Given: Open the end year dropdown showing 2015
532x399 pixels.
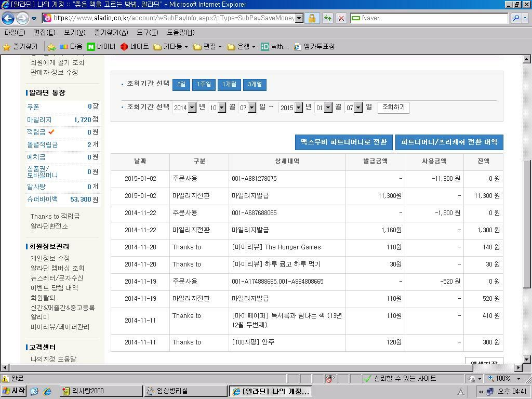Looking at the screenshot, I should coord(290,108).
